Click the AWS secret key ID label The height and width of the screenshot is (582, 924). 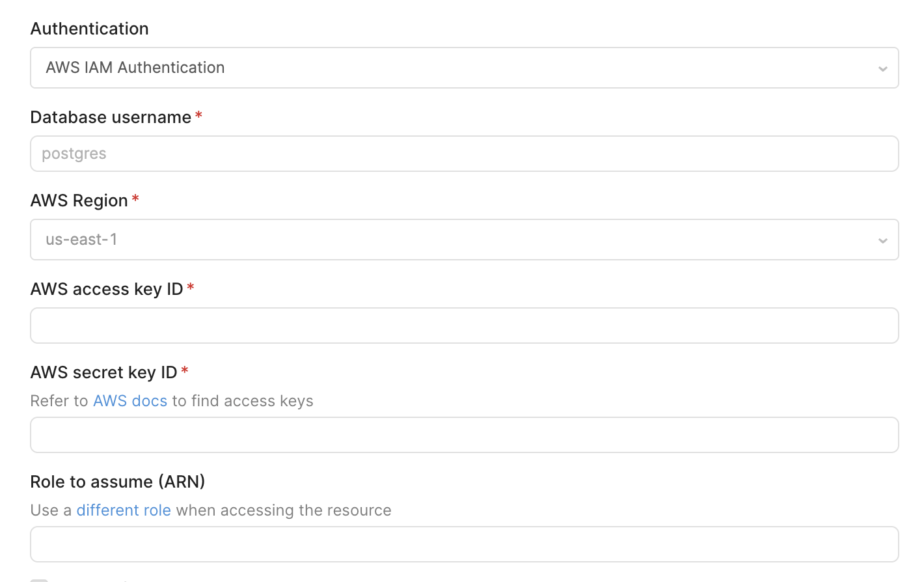coord(103,372)
